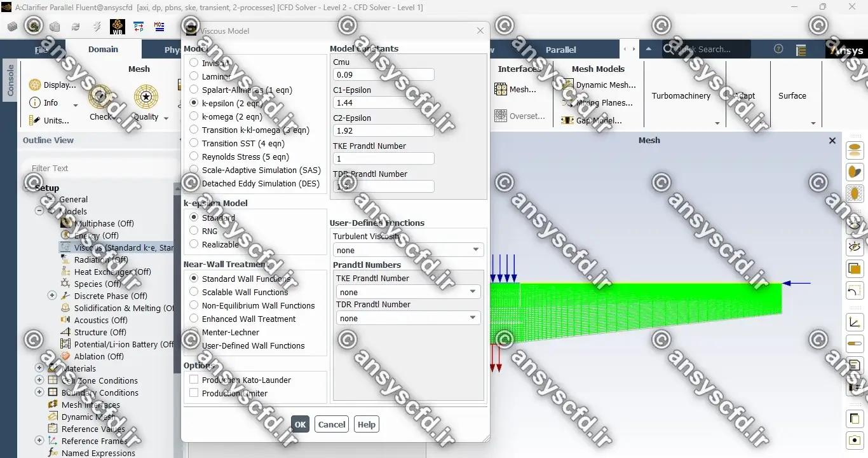The width and height of the screenshot is (868, 458).
Task: Click the Dynamic Mesh ribbon icon
Action: point(567,85)
